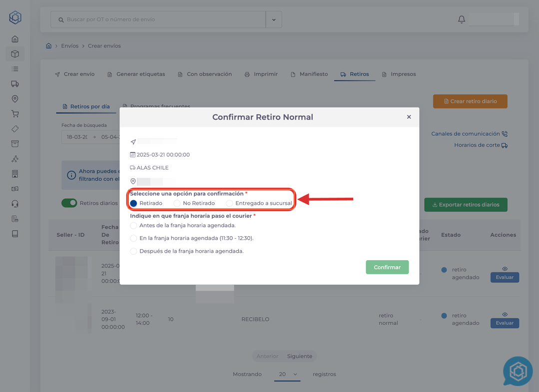Toggle the "Retiros diarios" switch
Viewport: 539px width, 392px height.
(x=69, y=203)
